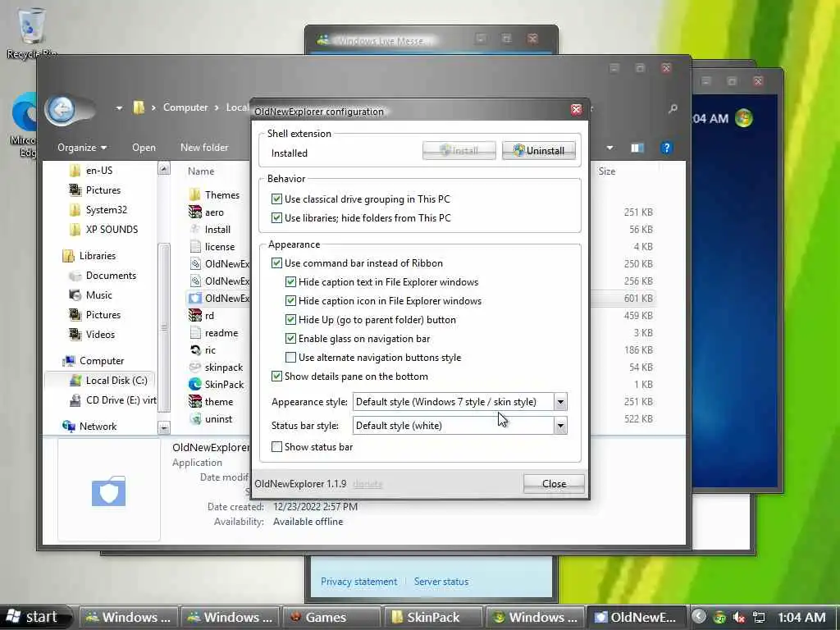Open the Microsoft Edge desktop icon
840x630 pixels.
pos(25,125)
